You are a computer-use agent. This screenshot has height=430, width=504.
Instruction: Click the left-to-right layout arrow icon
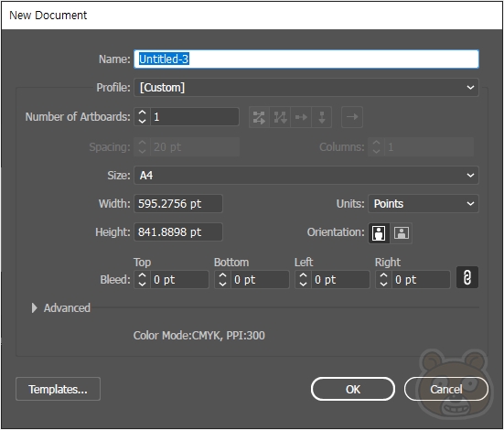[x=352, y=117]
